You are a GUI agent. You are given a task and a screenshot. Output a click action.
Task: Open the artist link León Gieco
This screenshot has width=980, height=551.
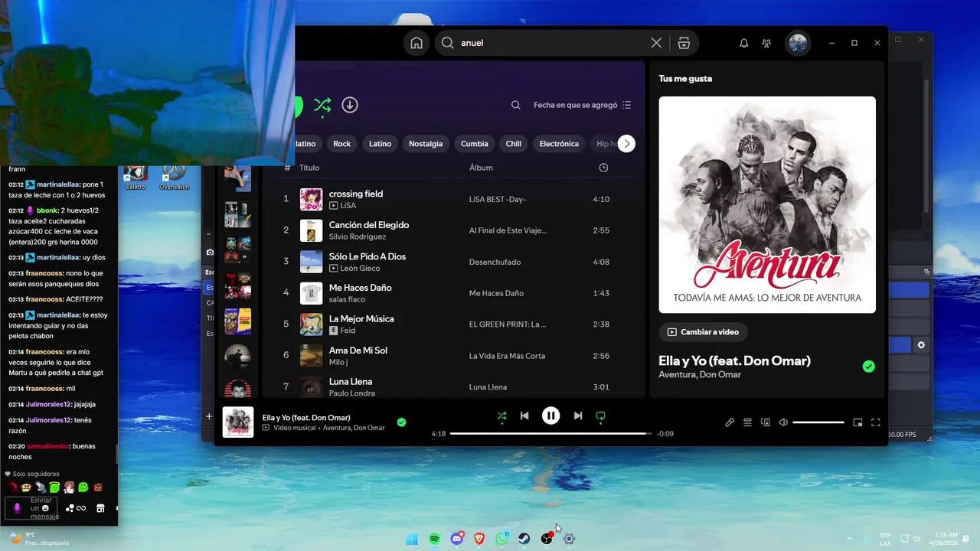click(362, 269)
